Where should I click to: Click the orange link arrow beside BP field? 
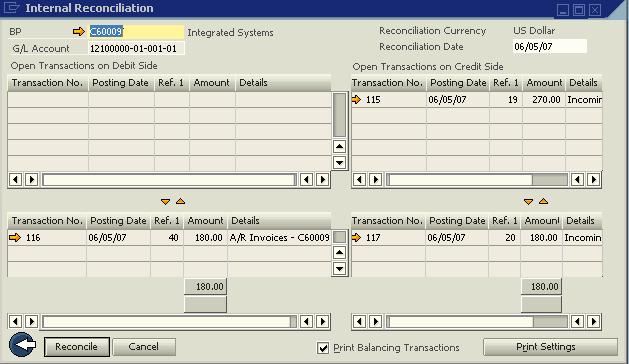tap(79, 31)
